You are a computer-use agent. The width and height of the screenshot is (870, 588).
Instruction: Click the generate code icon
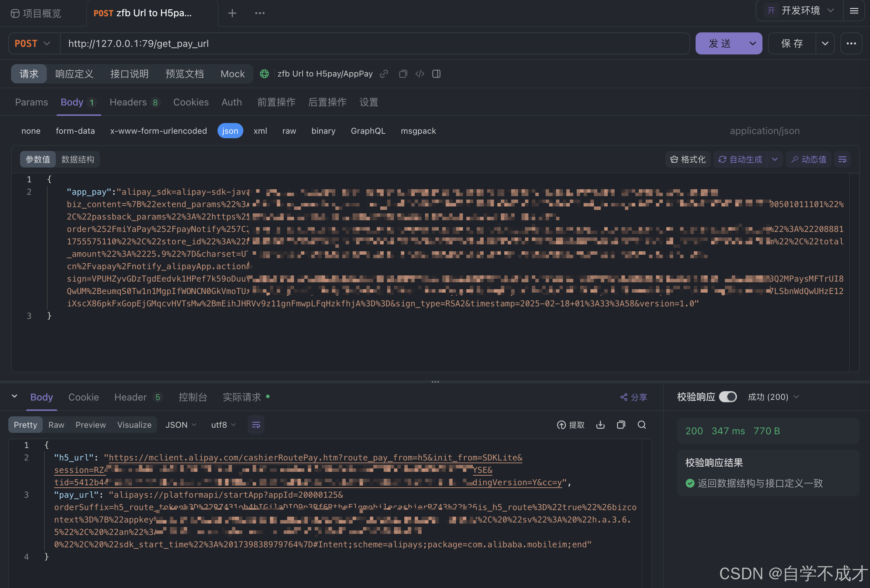click(419, 74)
